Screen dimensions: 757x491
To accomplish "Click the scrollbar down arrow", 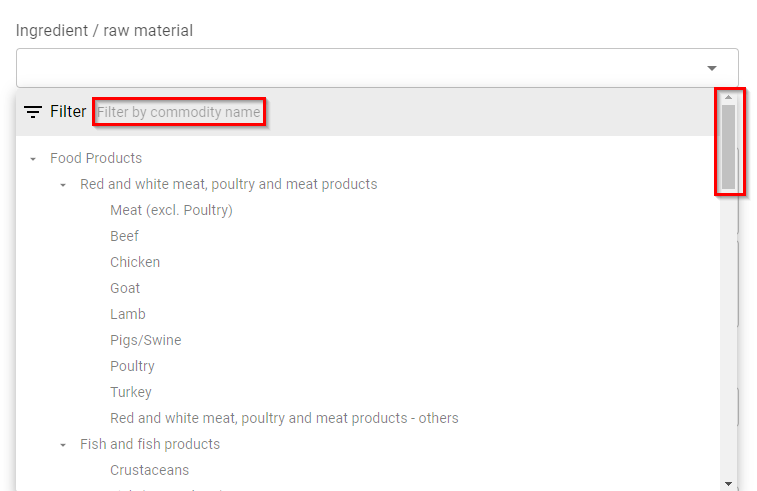I will 729,483.
